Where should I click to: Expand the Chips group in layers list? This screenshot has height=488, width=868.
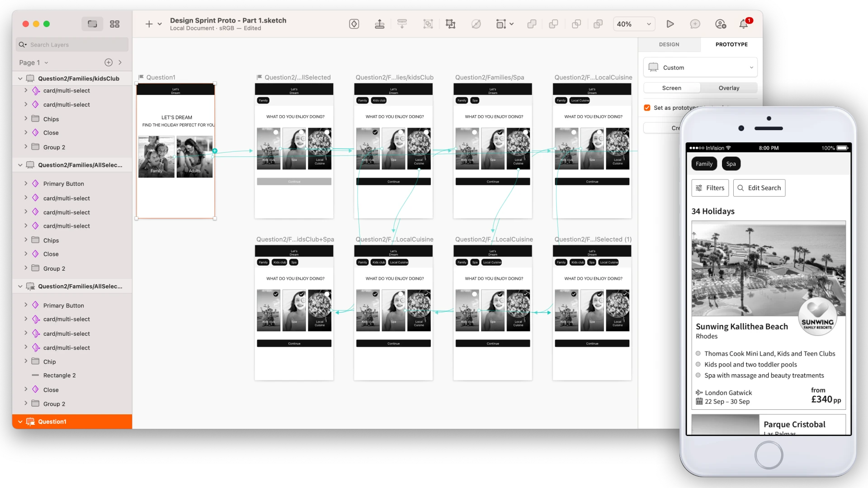[26, 119]
